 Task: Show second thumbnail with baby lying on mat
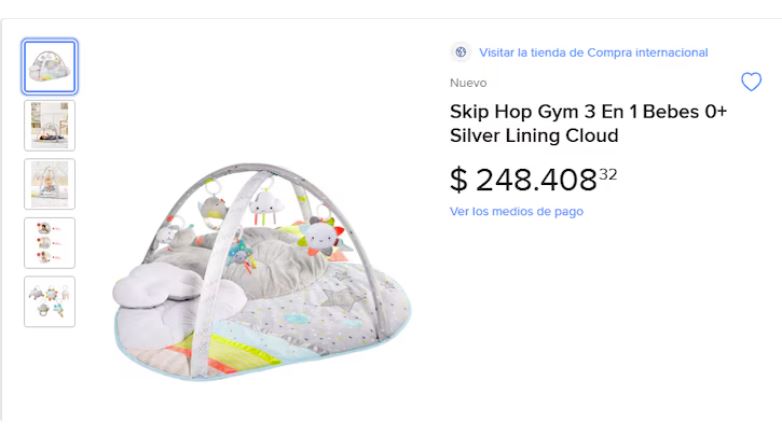[x=50, y=125]
